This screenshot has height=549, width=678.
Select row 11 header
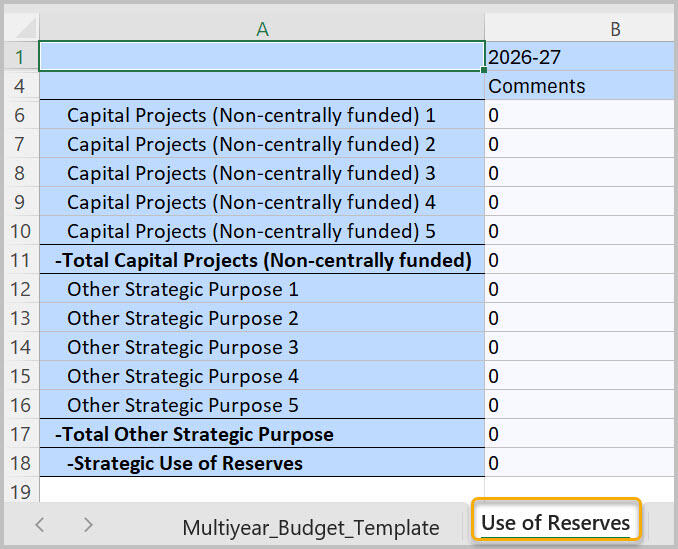tap(22, 260)
